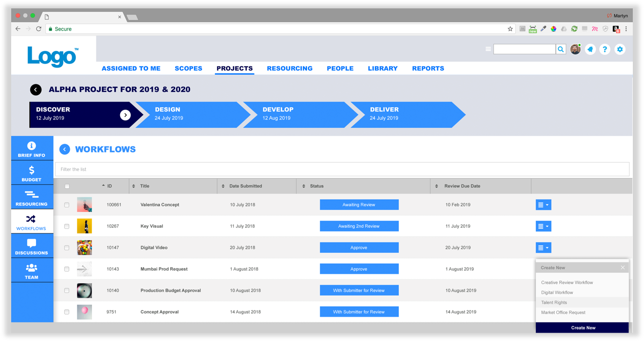Go to People tab
This screenshot has height=341, width=644.
pos(340,69)
